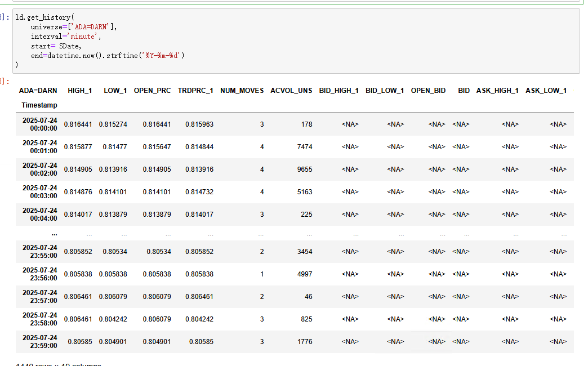
Task: Click ACVOL_UNS value 3454
Action: coord(305,252)
